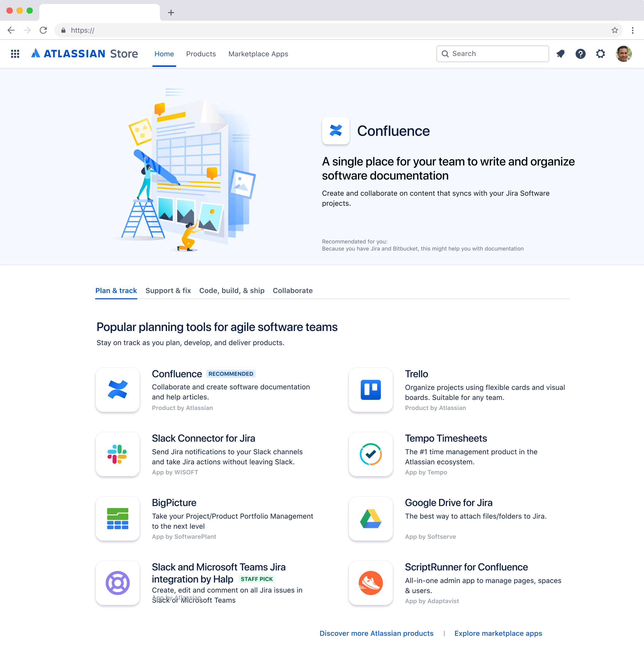Screen dimensions: 644x668
Task: Open the Slack Connector for Jira title
Action: tap(204, 438)
